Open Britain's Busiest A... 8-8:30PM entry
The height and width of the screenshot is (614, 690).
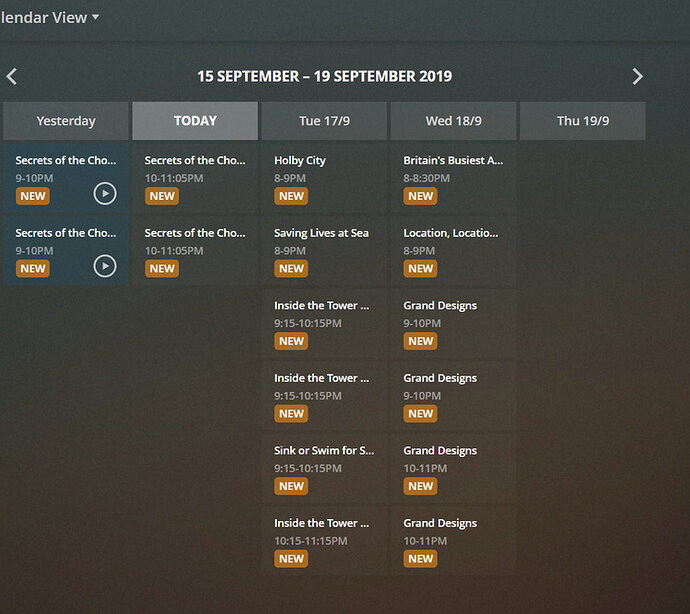(453, 160)
